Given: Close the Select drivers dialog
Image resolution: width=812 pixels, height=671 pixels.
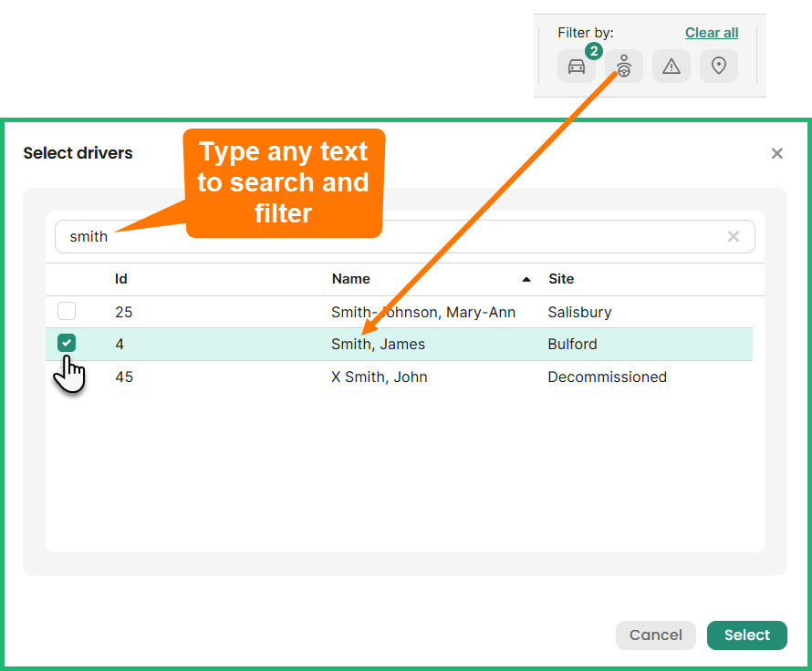Looking at the screenshot, I should click(777, 153).
